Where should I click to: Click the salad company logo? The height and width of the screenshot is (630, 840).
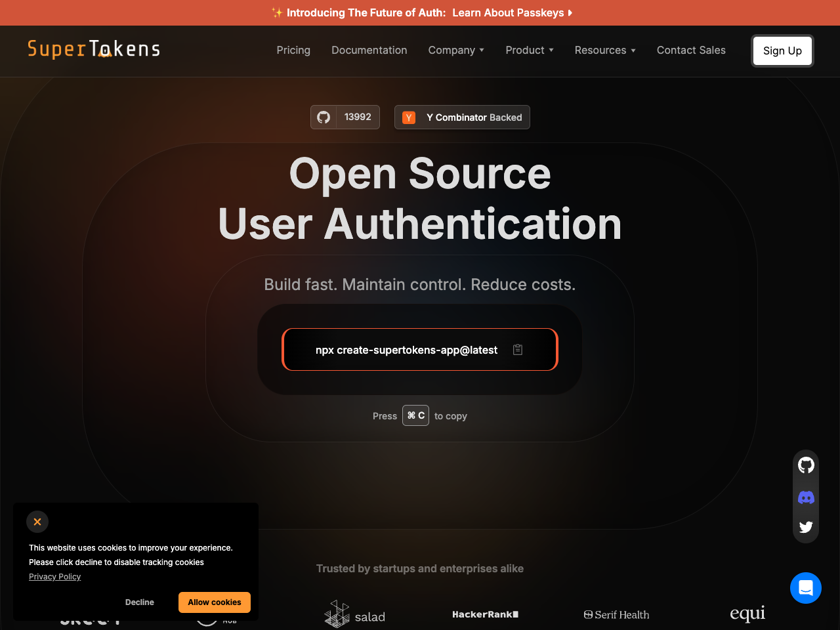coord(355,614)
